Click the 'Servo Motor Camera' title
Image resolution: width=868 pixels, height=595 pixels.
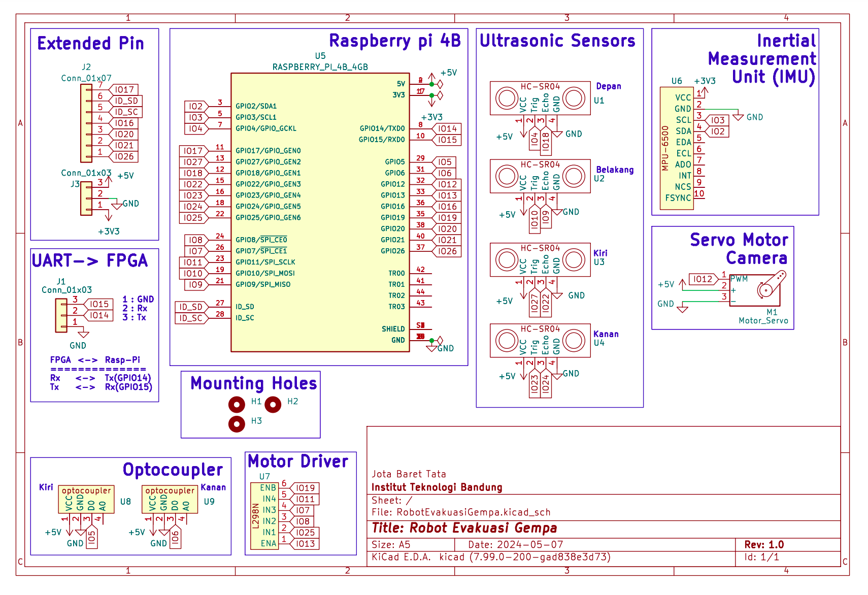[739, 249]
